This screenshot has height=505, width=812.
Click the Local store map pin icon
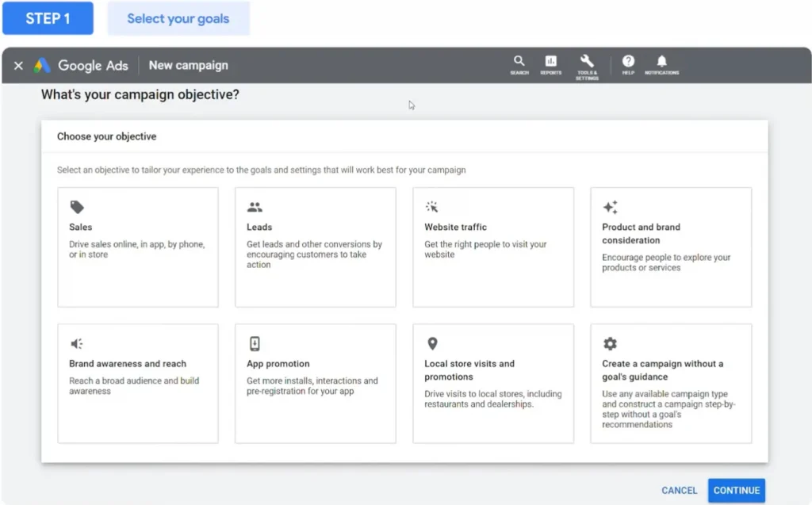tap(432, 344)
